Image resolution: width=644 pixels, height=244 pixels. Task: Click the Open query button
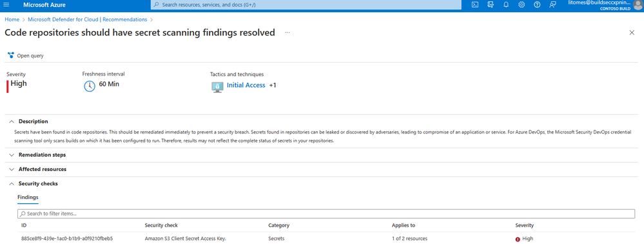click(26, 56)
